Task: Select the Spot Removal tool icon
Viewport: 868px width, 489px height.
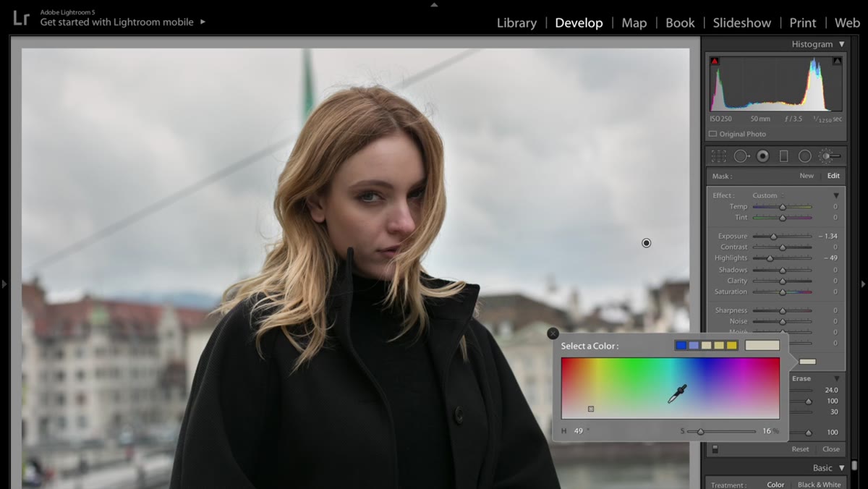Action: pos(741,156)
